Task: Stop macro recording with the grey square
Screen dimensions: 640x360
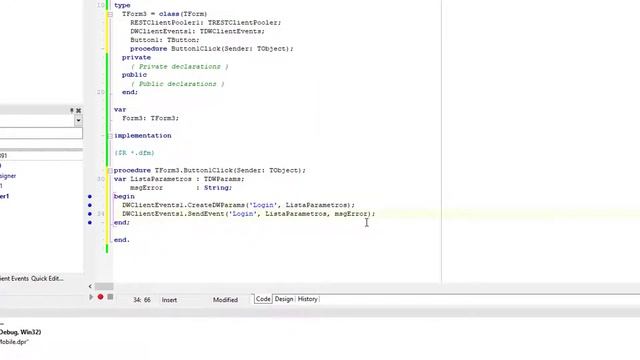Action: tap(110, 297)
